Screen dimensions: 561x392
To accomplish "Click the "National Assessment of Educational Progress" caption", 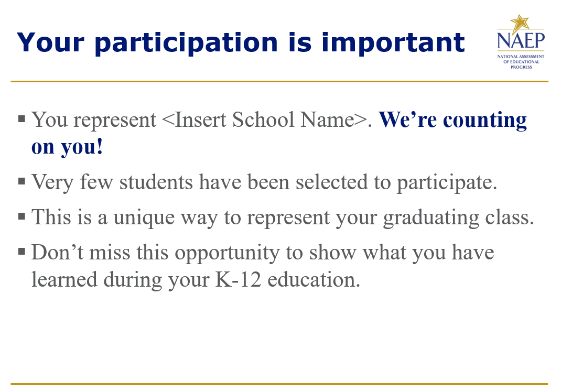I will (521, 61).
